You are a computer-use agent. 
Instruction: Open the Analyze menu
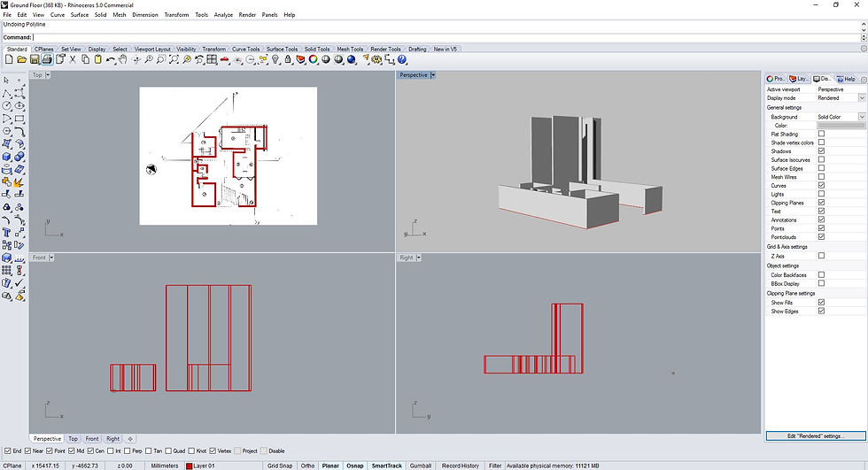click(223, 15)
